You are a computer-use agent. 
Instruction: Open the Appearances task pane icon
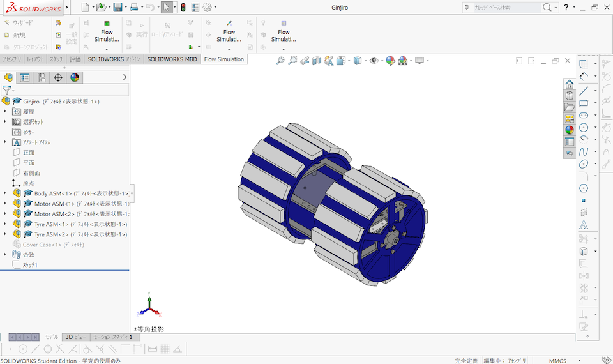pyautogui.click(x=569, y=130)
